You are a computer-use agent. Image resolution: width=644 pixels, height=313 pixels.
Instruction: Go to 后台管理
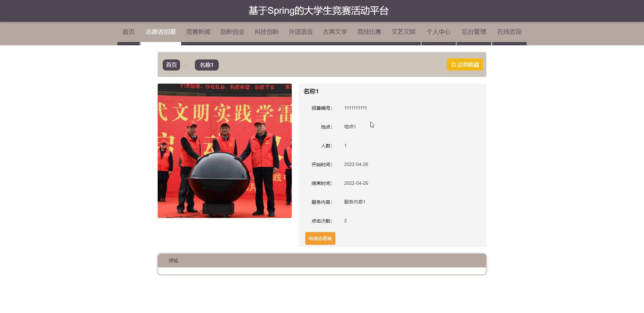click(x=474, y=32)
